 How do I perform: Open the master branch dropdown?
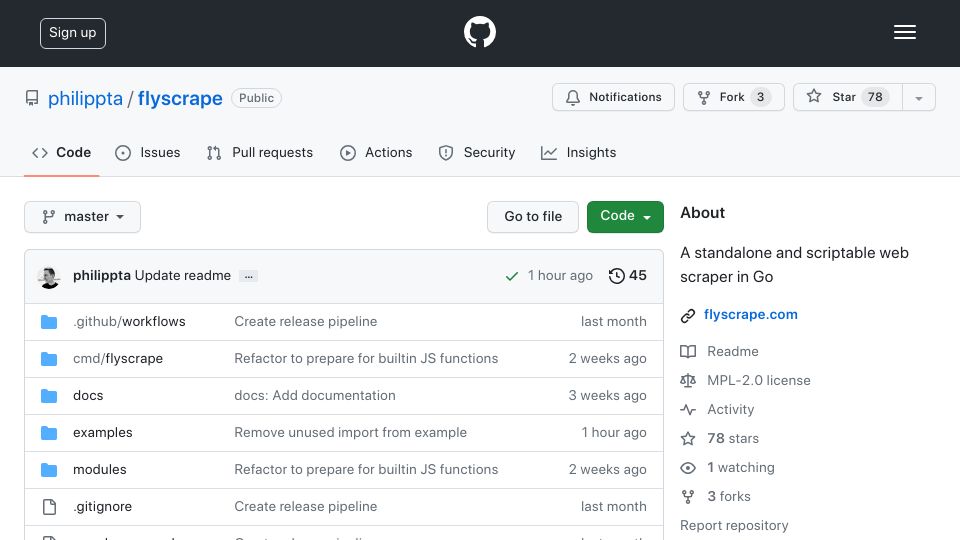pos(83,217)
